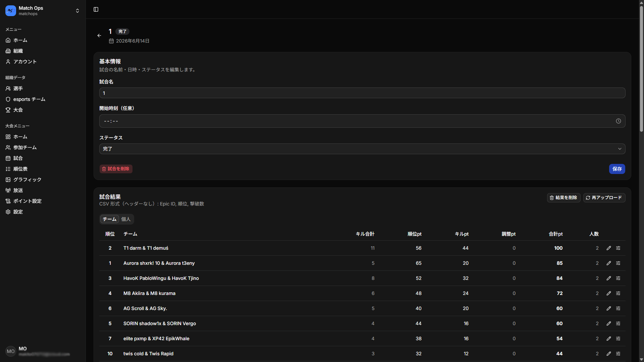Edit M8 Akiira & M8 kurama row
Viewport: 644px width, 362px height.
(609, 293)
